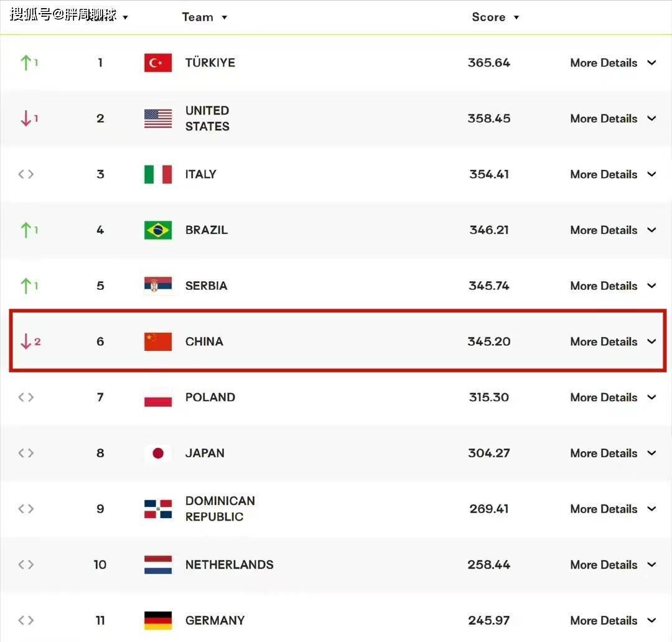Click the Serbia flag icon
Viewport: 672px width, 642px height.
click(x=157, y=285)
